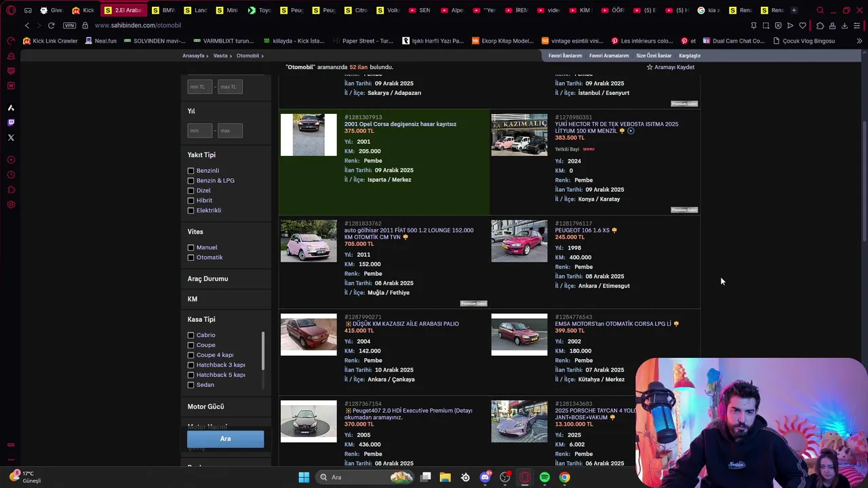Click the star icon beside Aramayı Kaydet
This screenshot has width=868, height=488.
tap(650, 67)
